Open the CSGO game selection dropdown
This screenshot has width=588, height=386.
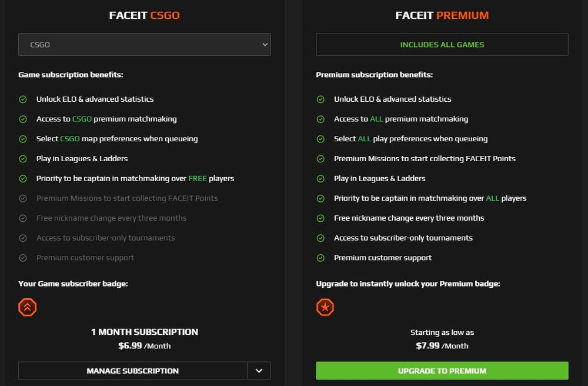[x=144, y=44]
